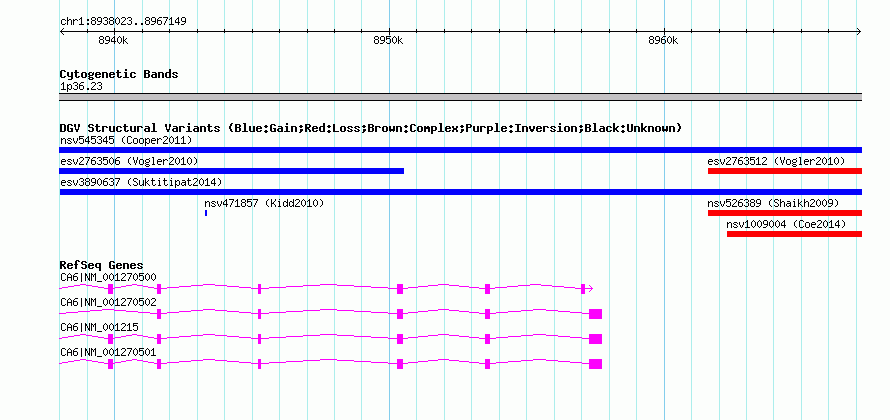Click the nsv545345 (Cooper2011) variant label

tap(126, 140)
